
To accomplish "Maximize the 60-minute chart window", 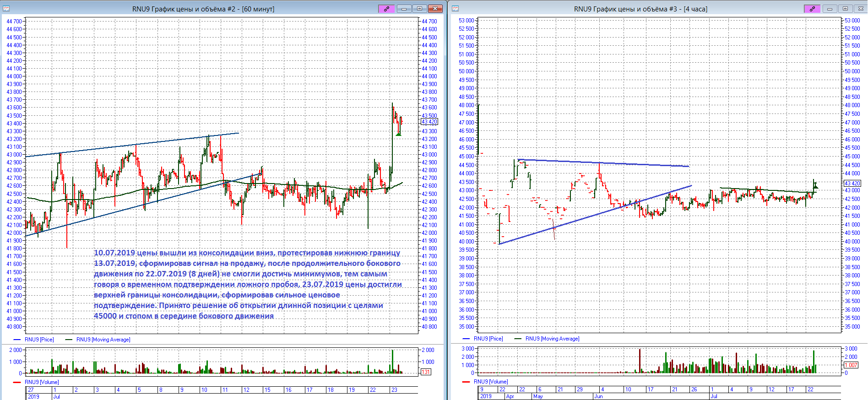I will click(419, 9).
